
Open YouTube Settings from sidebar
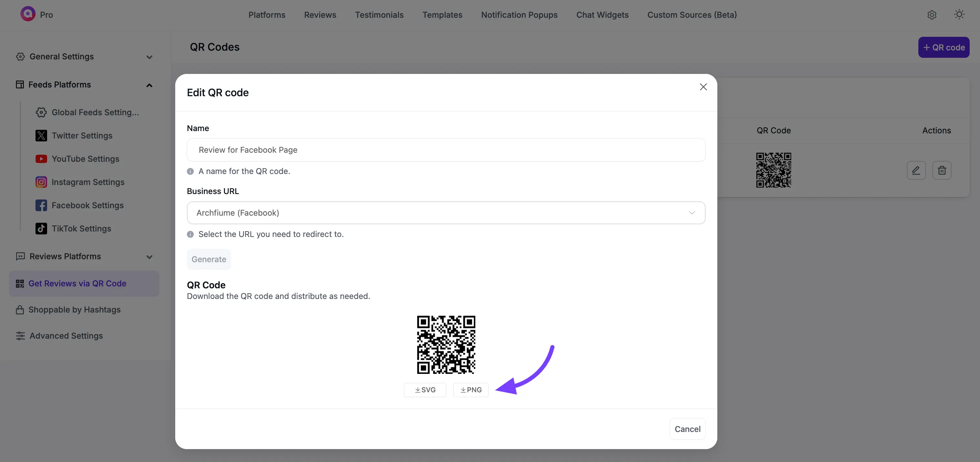coord(85,159)
